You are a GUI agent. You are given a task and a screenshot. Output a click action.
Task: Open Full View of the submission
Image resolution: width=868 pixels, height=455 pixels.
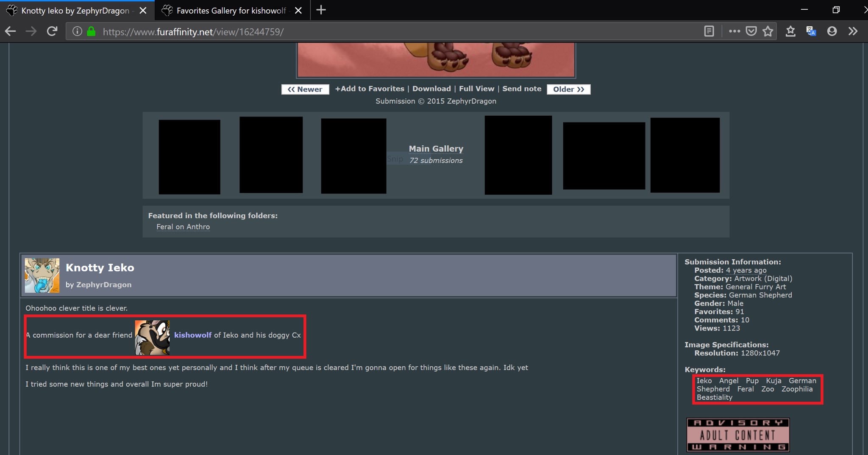477,89
